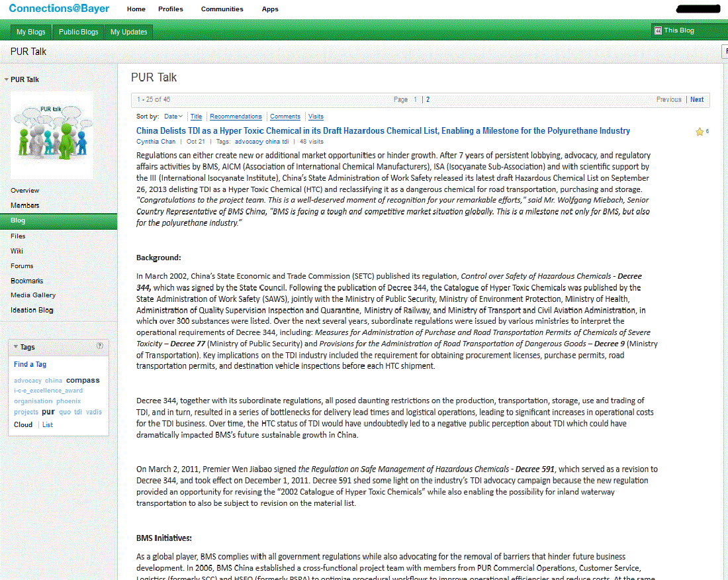Open the Profiles menu in the top bar
This screenshot has height=580, width=728.
tap(170, 9)
